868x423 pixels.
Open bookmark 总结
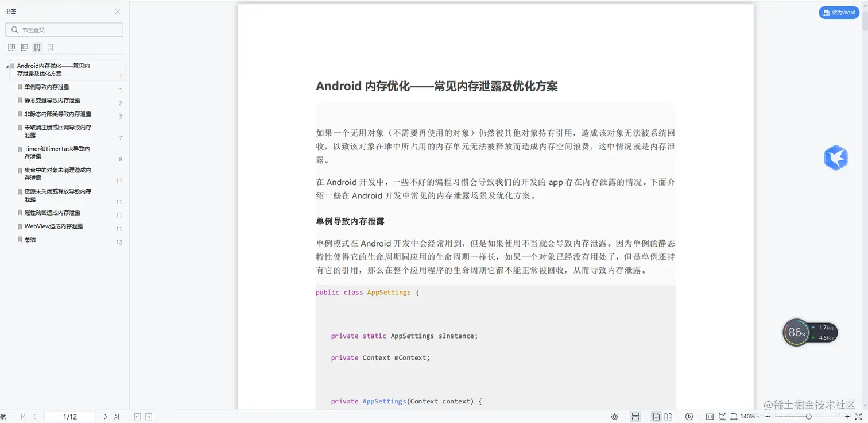pyautogui.click(x=30, y=239)
